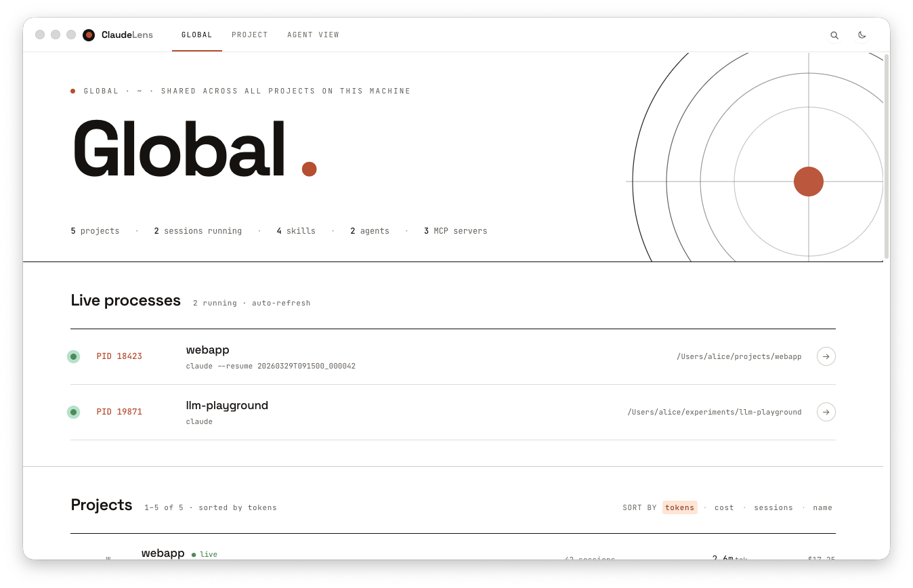The height and width of the screenshot is (588, 913).
Task: Click PID 18423 label
Action: pyautogui.click(x=119, y=356)
